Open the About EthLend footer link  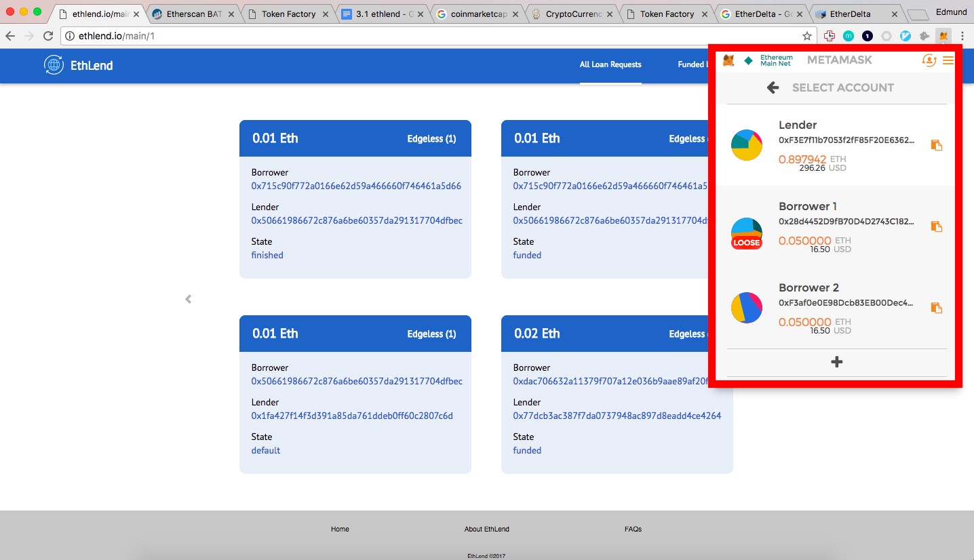click(x=487, y=529)
